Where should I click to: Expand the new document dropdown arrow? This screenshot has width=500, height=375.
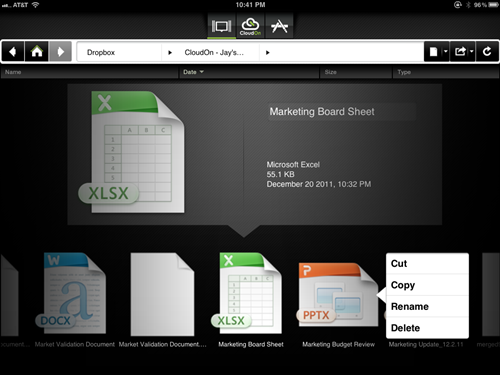[x=446, y=52]
